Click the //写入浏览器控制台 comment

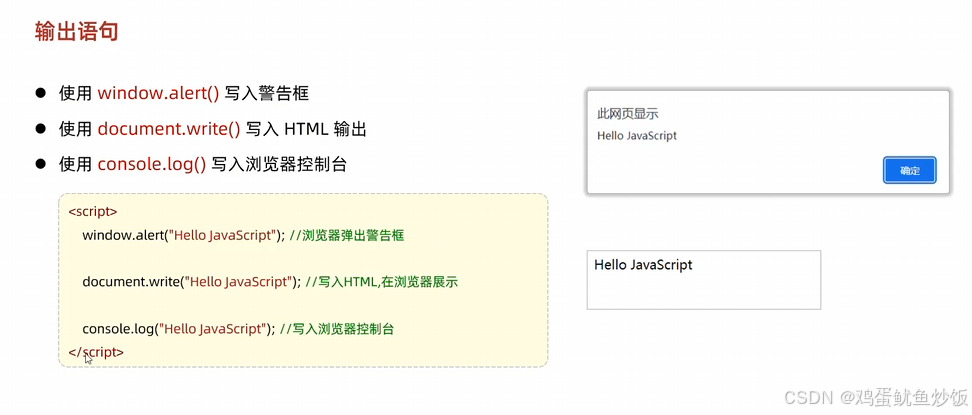[337, 329]
